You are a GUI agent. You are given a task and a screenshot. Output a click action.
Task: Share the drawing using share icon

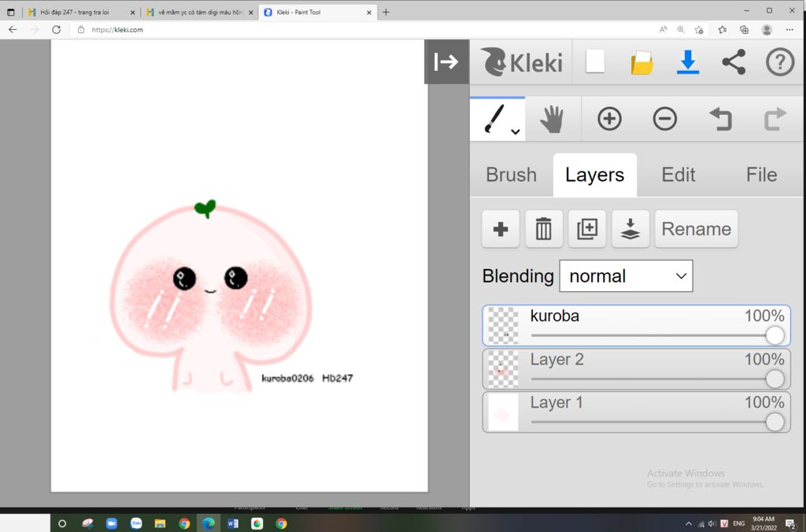(x=734, y=61)
